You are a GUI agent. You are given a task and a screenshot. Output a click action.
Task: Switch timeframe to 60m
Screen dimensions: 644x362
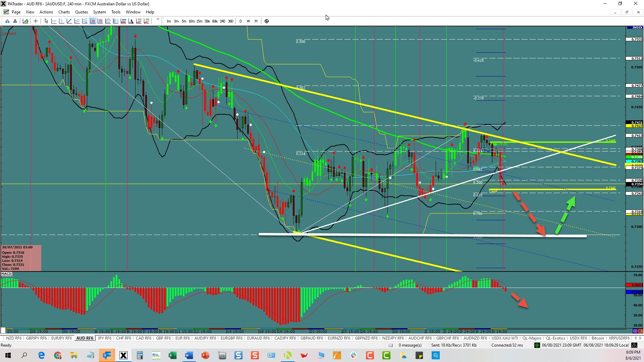[x=215, y=21]
